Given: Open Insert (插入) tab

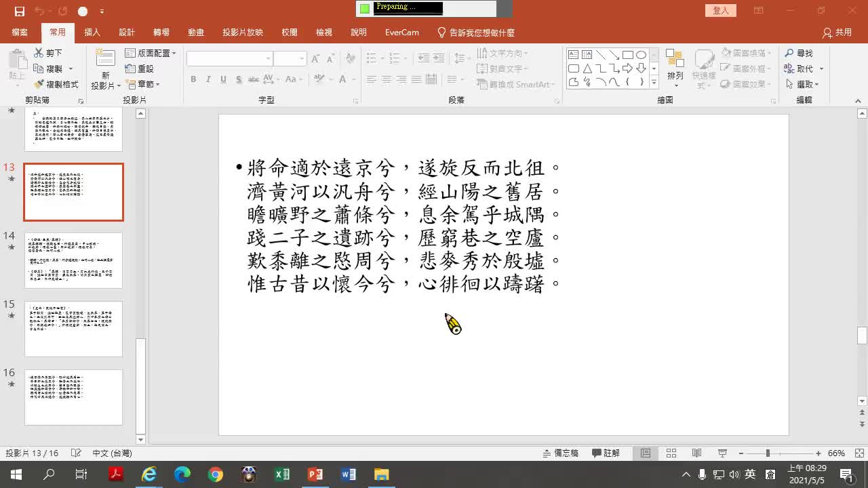Looking at the screenshot, I should pyautogui.click(x=92, y=32).
